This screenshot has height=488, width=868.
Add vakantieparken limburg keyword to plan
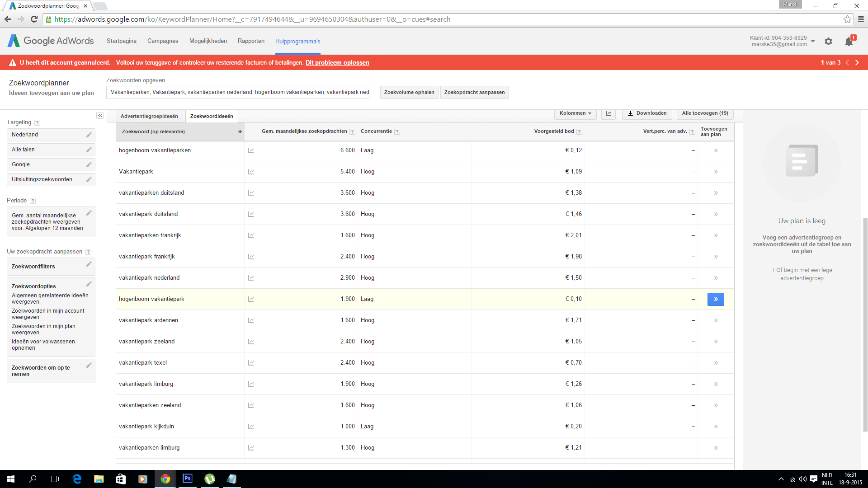pos(716,448)
